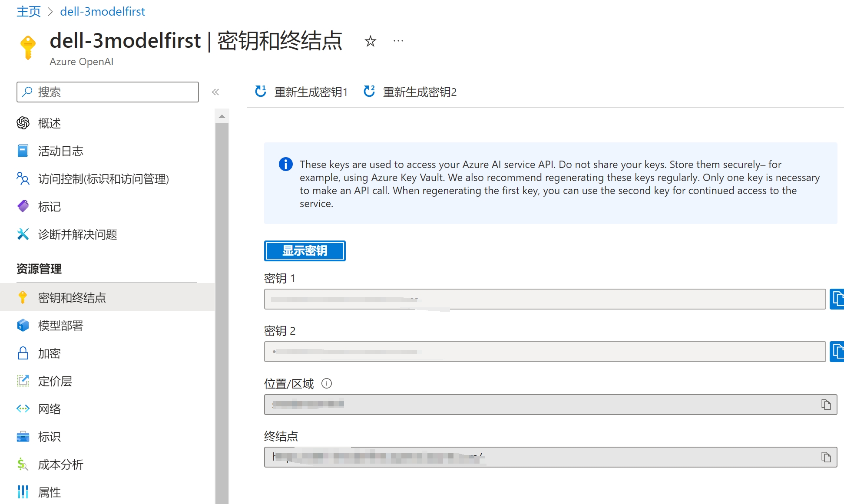Click the regenerate key2 refresh icon

coord(369,91)
